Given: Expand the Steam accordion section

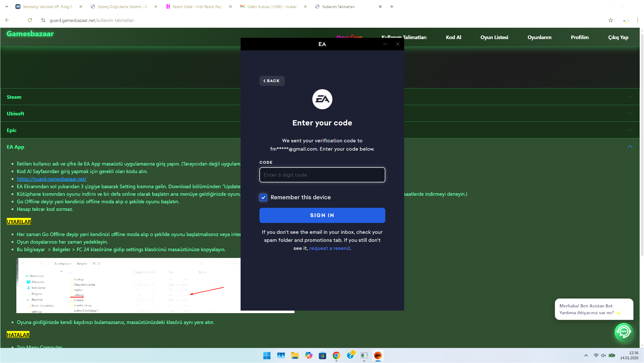Looking at the screenshot, I should (x=320, y=97).
